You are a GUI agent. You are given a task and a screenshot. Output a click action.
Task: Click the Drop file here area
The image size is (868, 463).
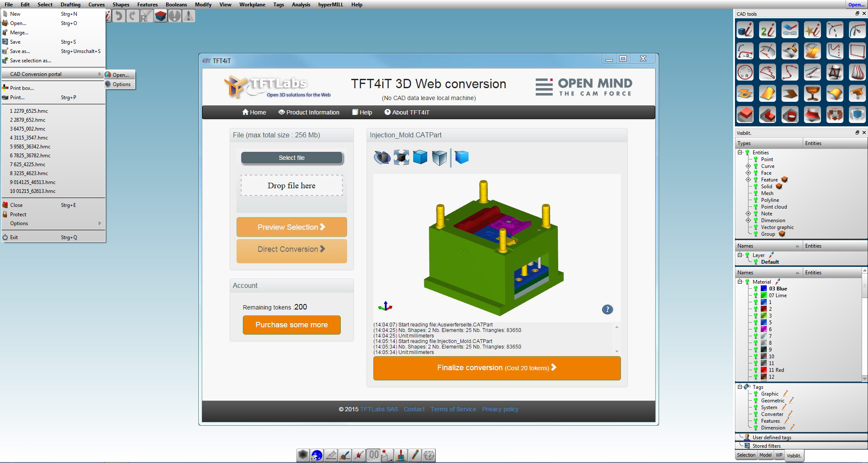(292, 186)
